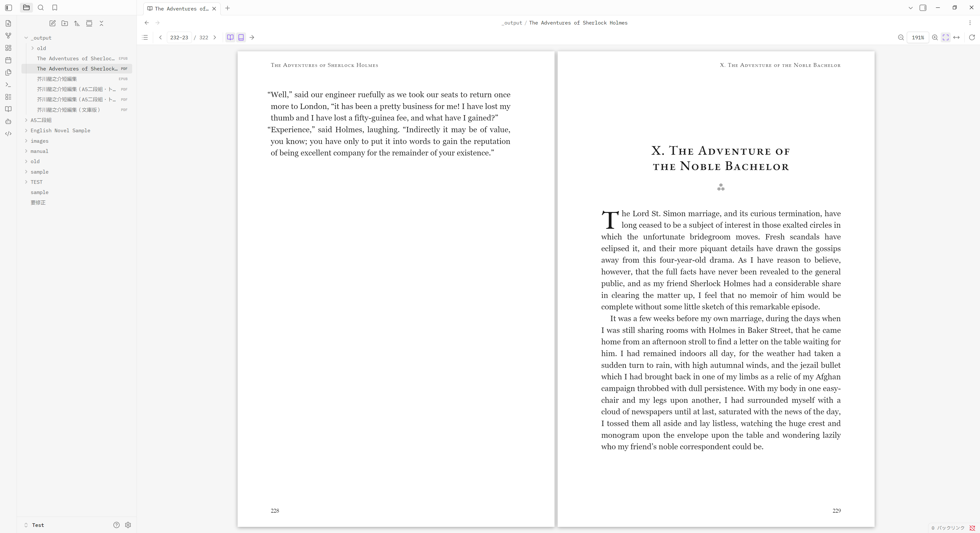980x533 pixels.
Task: Open templates copy ribbon icon
Action: point(8,72)
